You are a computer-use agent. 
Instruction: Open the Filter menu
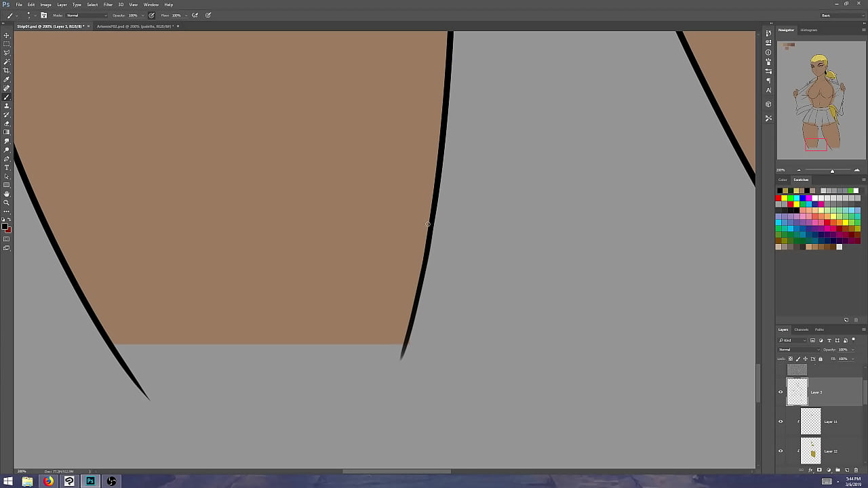[108, 5]
